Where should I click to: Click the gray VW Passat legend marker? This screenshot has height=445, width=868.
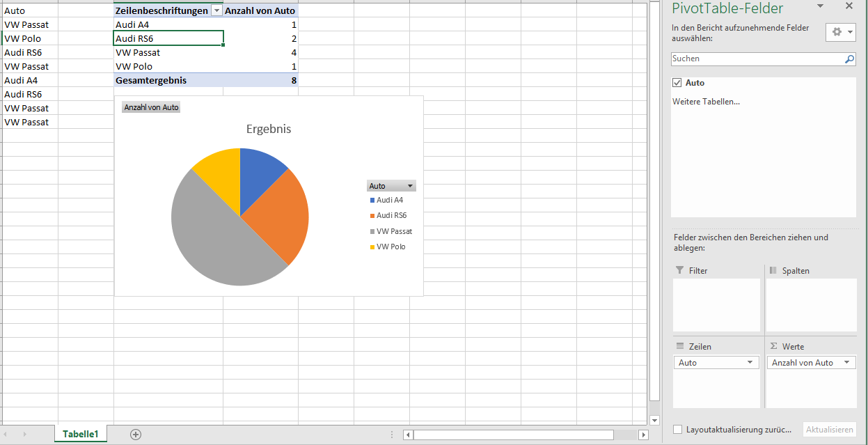372,231
